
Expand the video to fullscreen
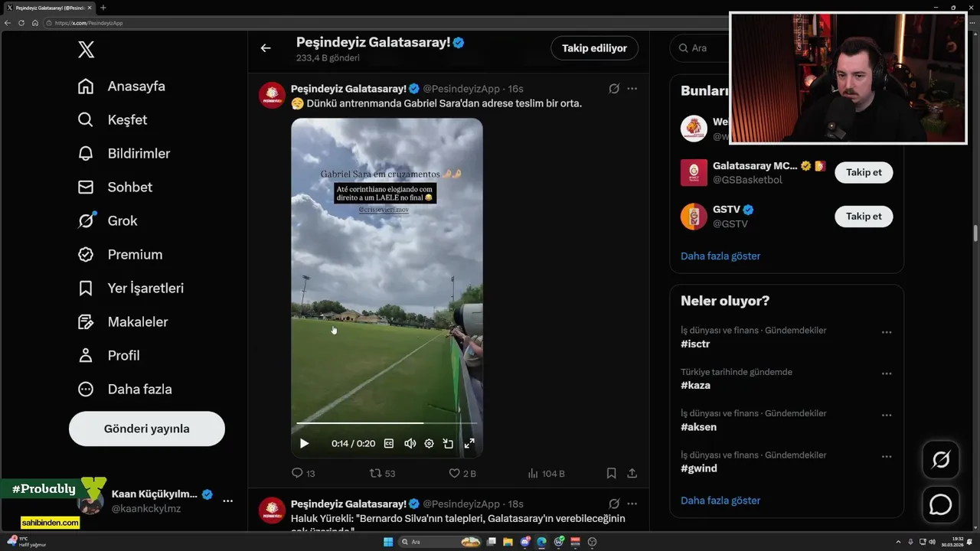pos(469,443)
